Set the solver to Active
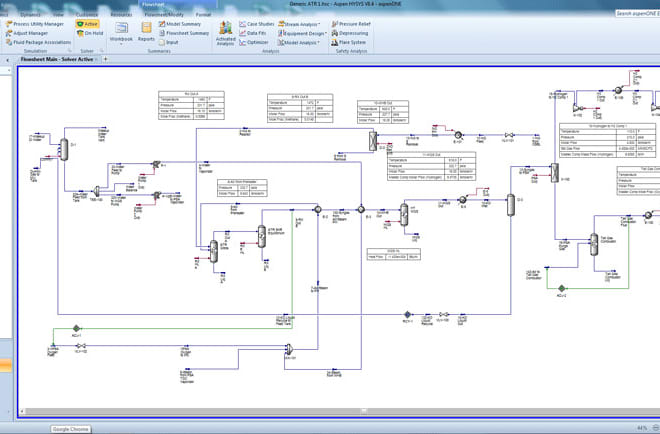This screenshot has width=660, height=434. click(87, 24)
